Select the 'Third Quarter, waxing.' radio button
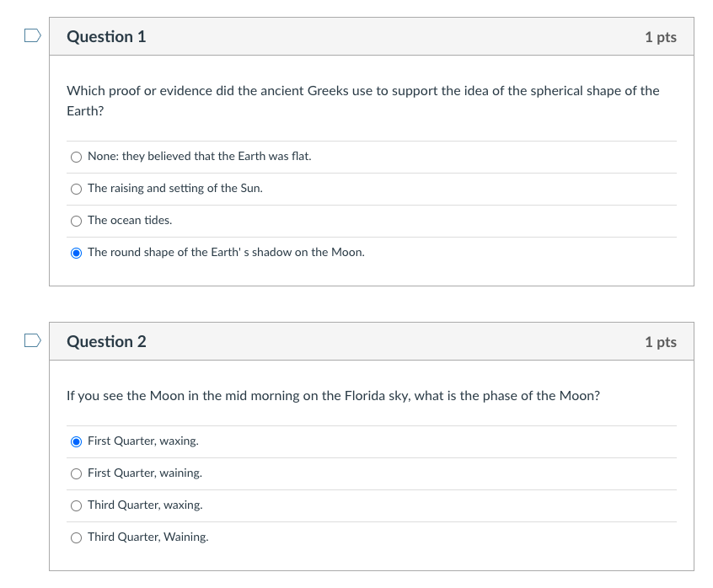 tap(77, 505)
